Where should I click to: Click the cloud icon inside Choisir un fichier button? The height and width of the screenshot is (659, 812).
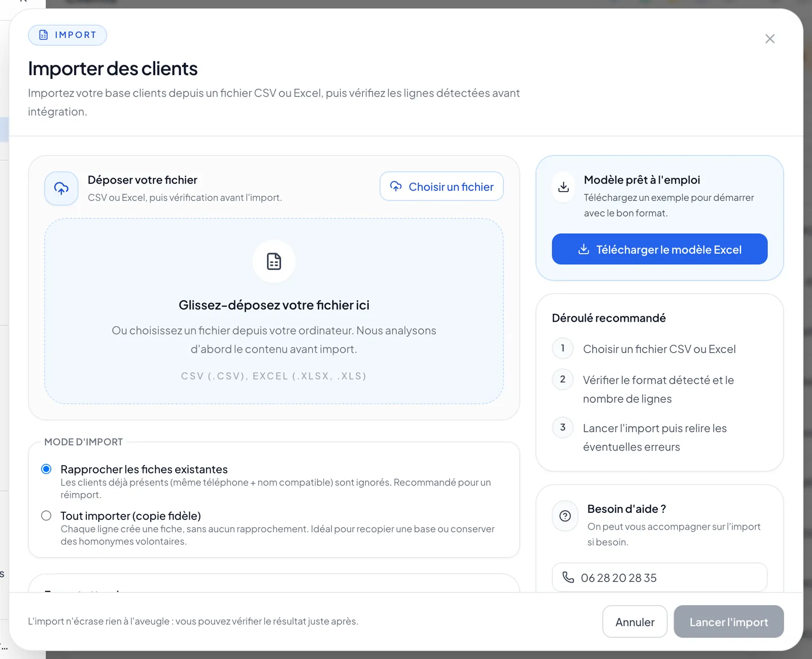point(396,186)
